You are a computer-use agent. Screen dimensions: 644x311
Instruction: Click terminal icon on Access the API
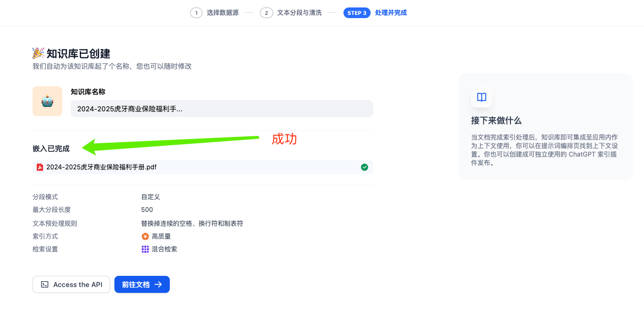click(45, 285)
